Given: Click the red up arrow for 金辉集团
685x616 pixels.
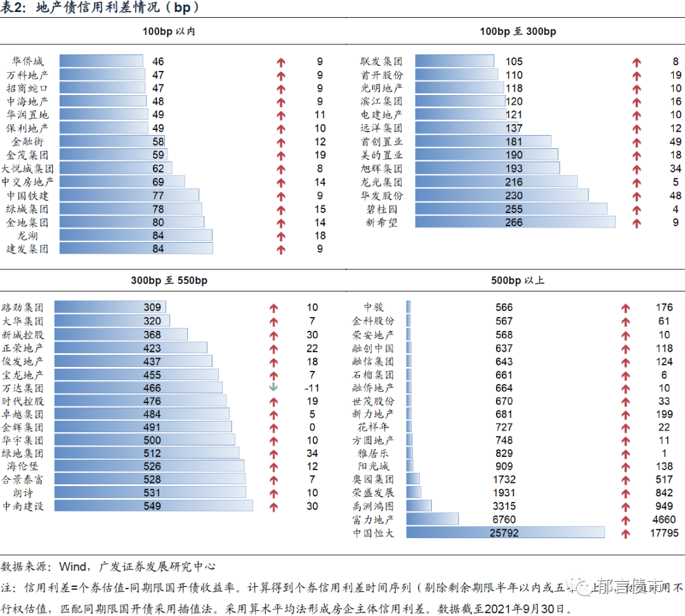Looking at the screenshot, I should 273,428.
